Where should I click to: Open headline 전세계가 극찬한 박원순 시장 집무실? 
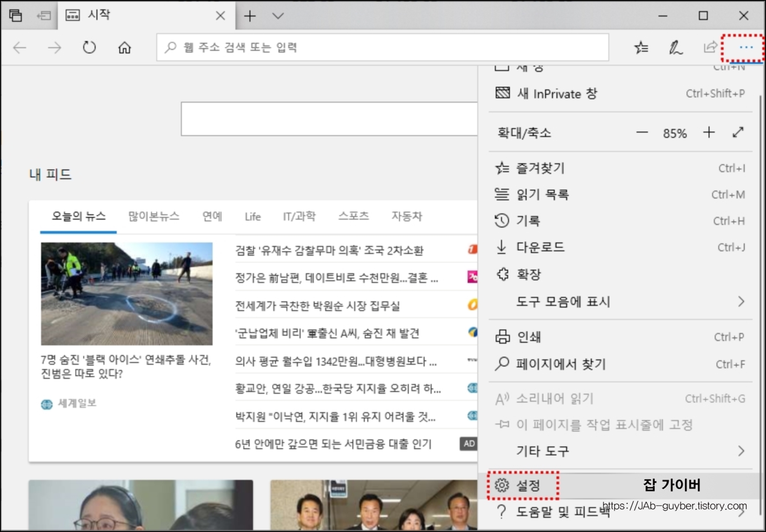[317, 306]
